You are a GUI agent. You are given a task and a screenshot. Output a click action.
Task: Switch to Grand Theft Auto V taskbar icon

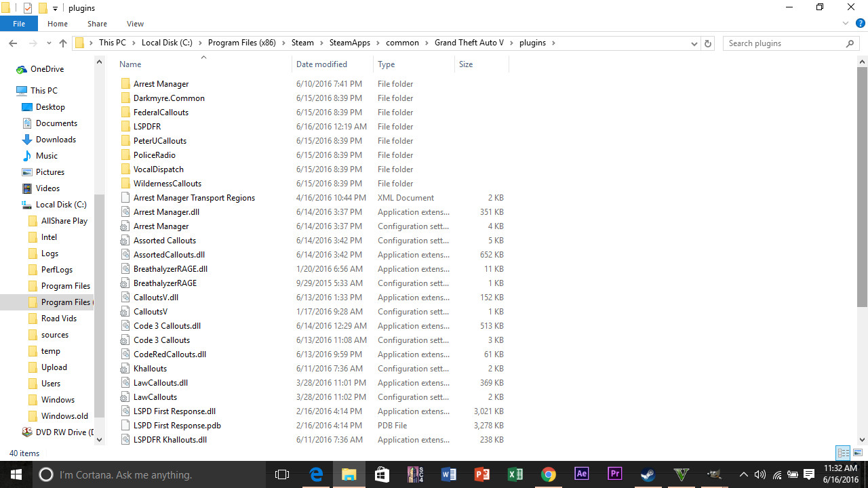click(681, 474)
